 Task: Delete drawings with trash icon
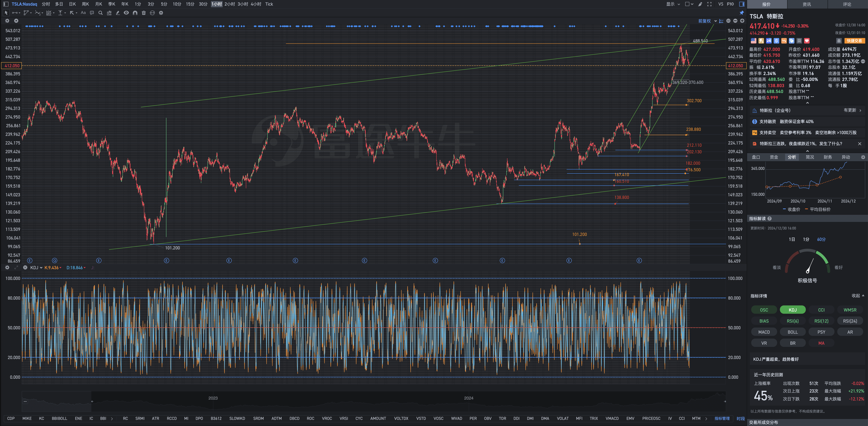(x=144, y=13)
